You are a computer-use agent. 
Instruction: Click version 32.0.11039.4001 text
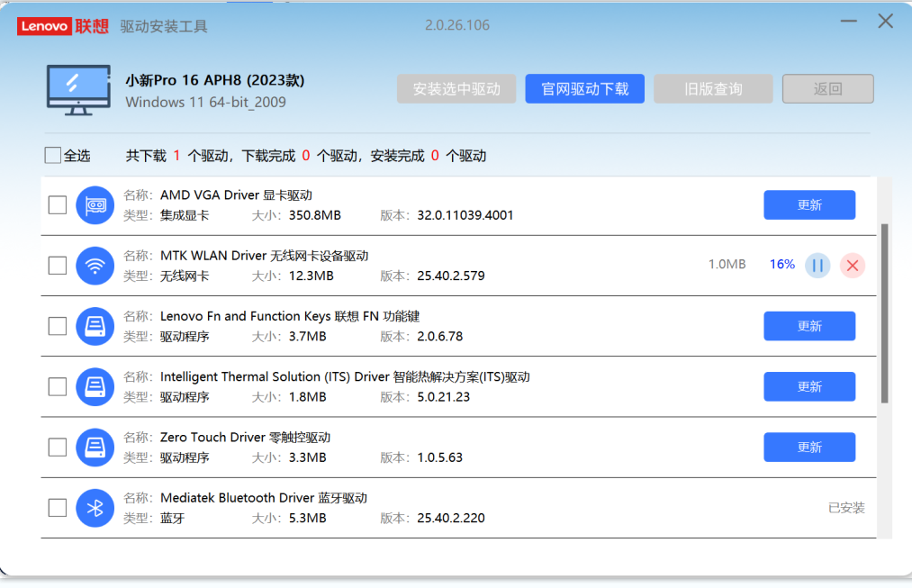(465, 215)
